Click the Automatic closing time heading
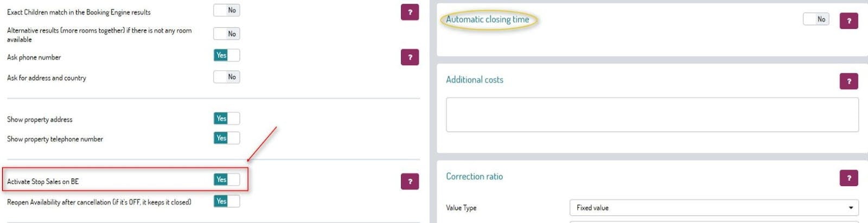The image size is (868, 223). (x=487, y=20)
